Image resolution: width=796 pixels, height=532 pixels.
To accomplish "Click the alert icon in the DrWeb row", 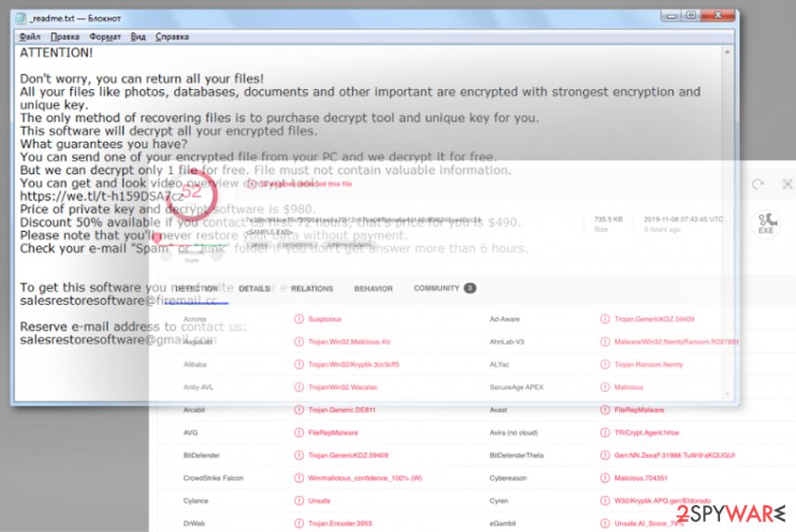I will coord(299,524).
